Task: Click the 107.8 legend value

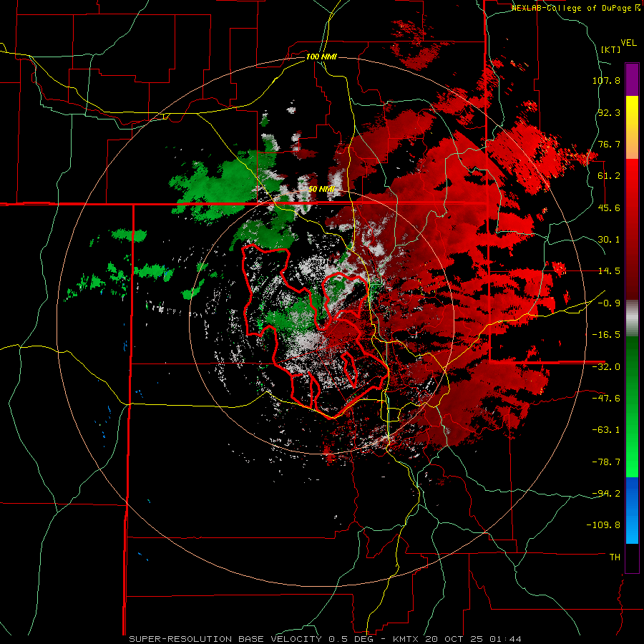Action: [x=606, y=80]
